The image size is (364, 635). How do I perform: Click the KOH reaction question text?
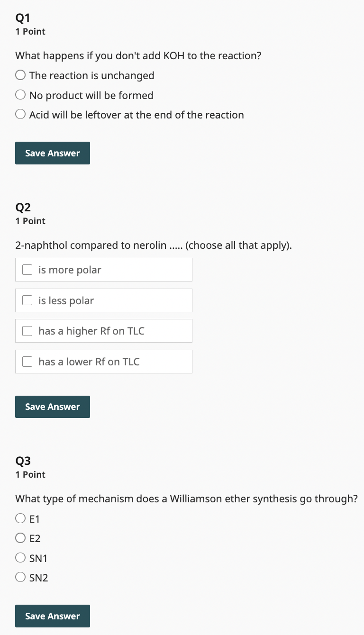point(137,55)
